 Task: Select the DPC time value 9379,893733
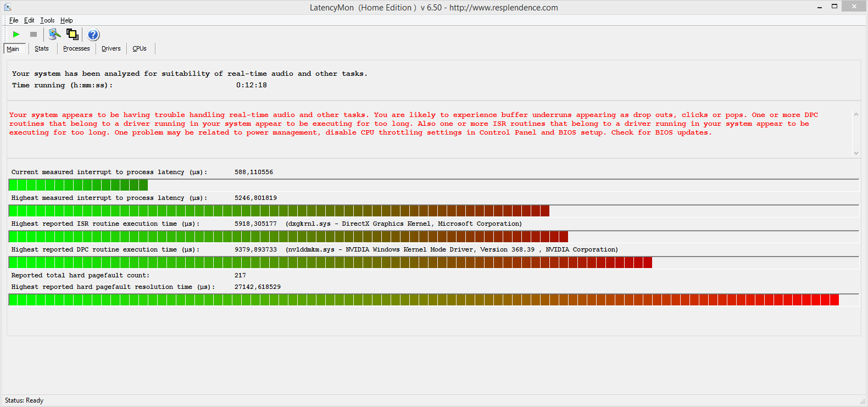click(x=255, y=249)
